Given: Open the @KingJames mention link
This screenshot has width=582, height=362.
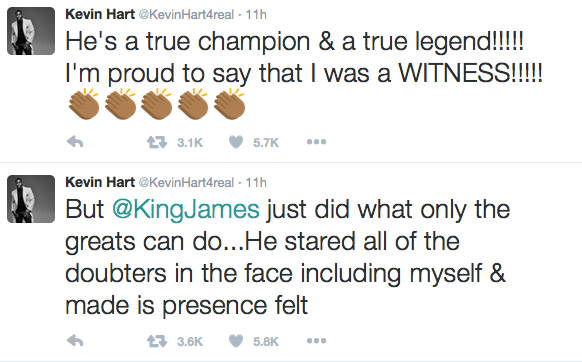Looking at the screenshot, I should click(186, 210).
